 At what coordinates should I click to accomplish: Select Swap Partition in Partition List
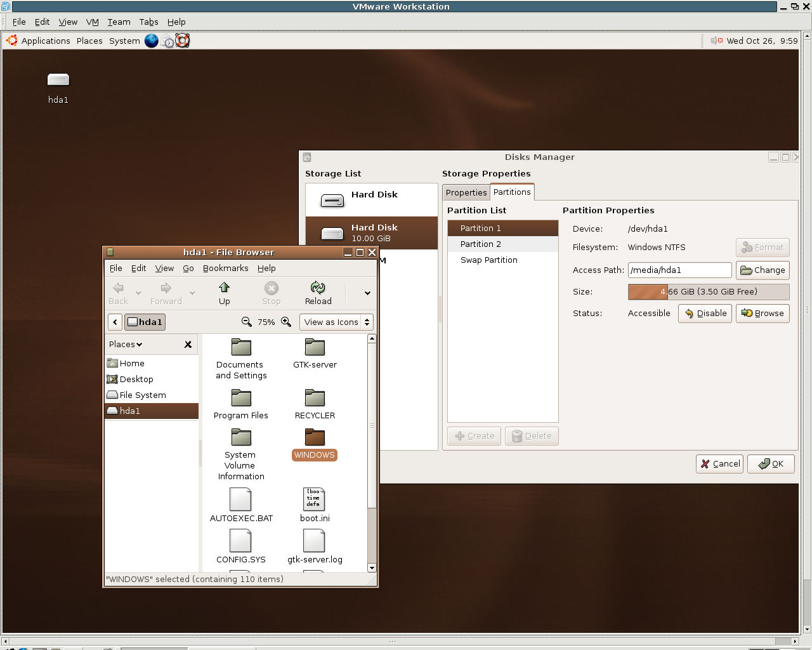pyautogui.click(x=503, y=260)
